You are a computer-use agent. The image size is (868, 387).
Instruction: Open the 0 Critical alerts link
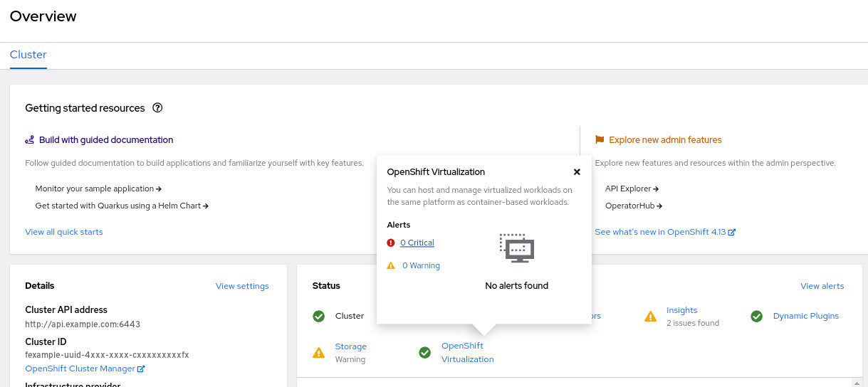[417, 243]
